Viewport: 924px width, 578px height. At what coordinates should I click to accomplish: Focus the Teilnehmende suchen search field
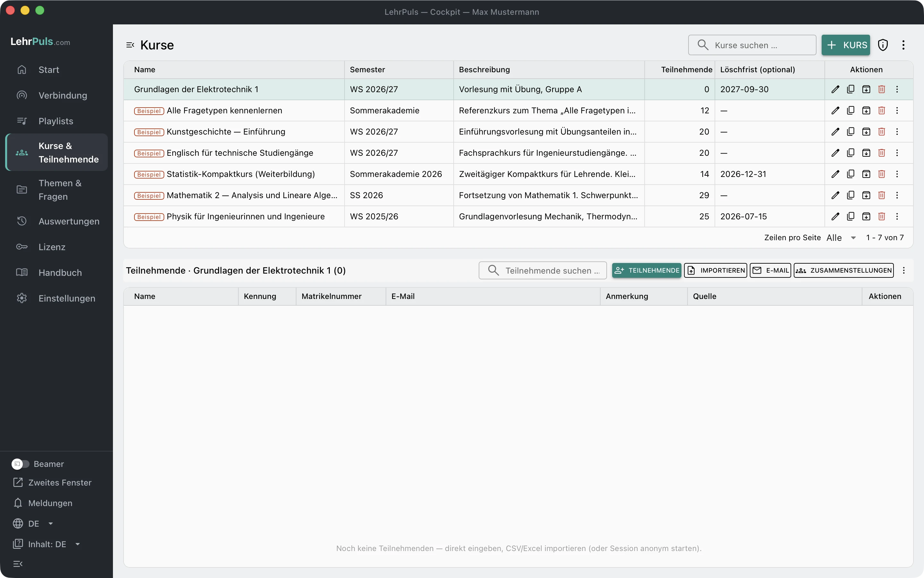point(543,271)
